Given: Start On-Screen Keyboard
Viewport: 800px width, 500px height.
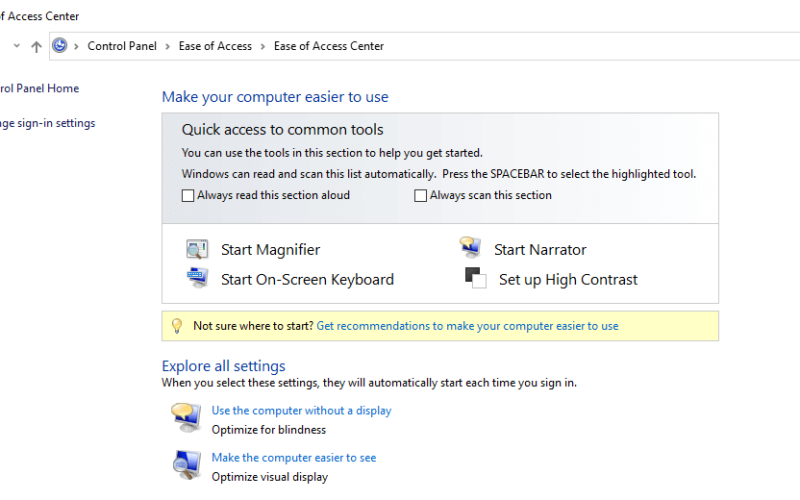Looking at the screenshot, I should pyautogui.click(x=307, y=280).
